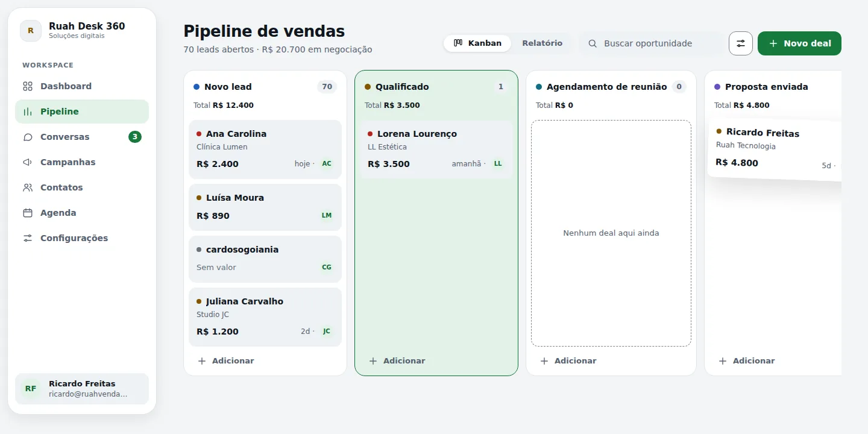Click the LL avatar on Lorena Lourenço card
This screenshot has width=868, height=434.
[x=498, y=163]
